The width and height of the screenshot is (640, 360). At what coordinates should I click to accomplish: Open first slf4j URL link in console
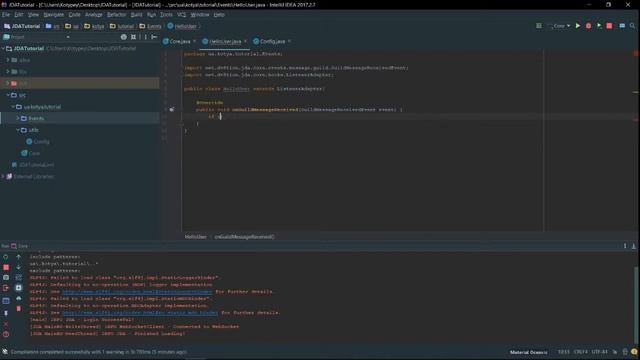coord(137,291)
